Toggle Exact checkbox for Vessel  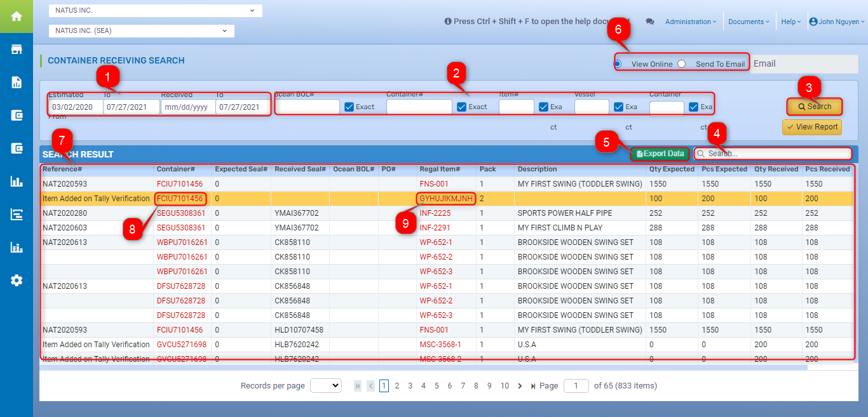coord(619,107)
